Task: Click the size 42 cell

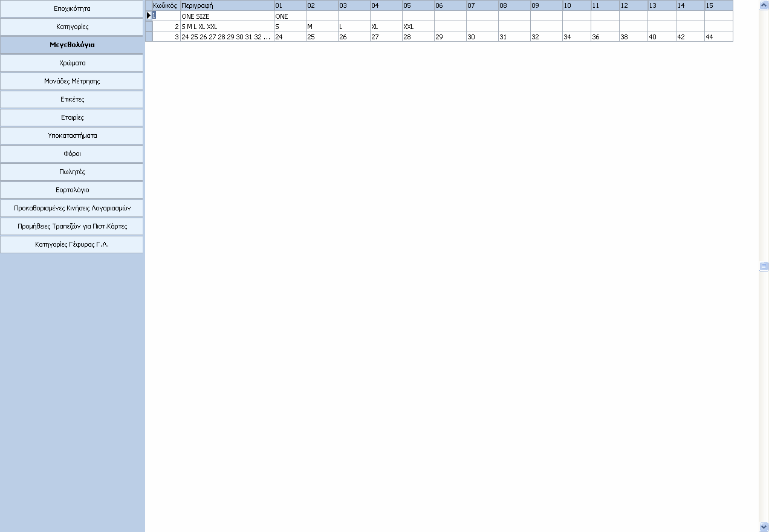Action: point(690,37)
